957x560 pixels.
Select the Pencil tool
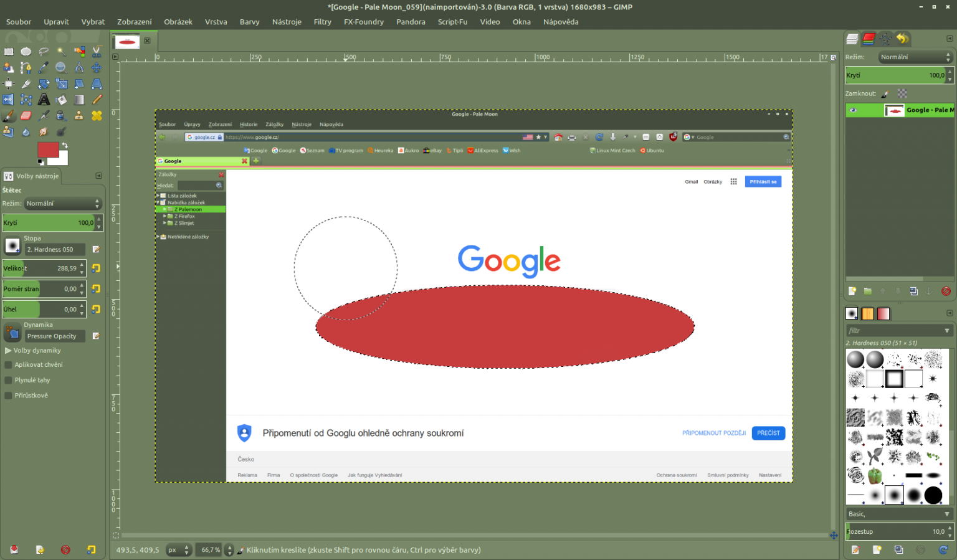(x=97, y=100)
